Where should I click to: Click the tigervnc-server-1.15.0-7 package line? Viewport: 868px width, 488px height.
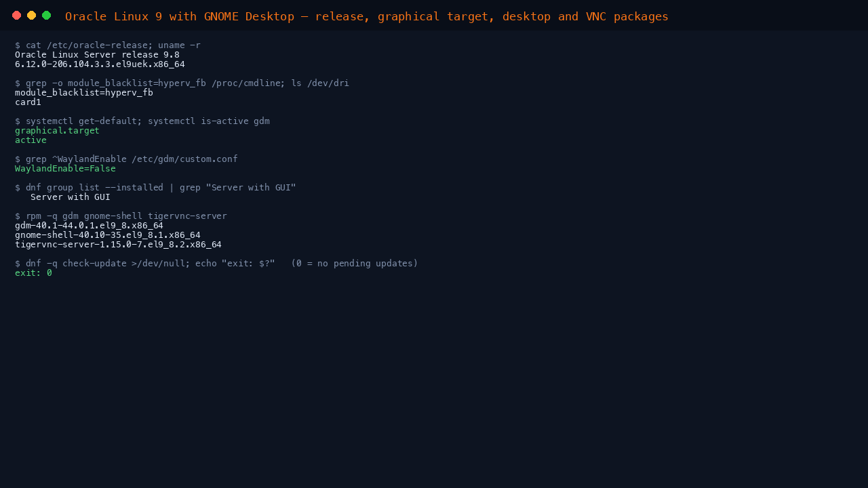coord(118,245)
